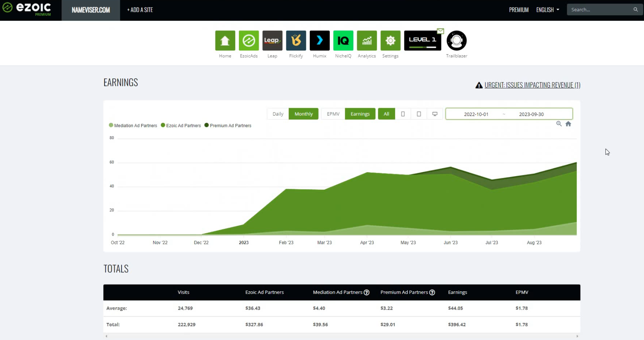Open the end date 2023-09-30 picker
This screenshot has height=340, width=644.
tap(531, 114)
